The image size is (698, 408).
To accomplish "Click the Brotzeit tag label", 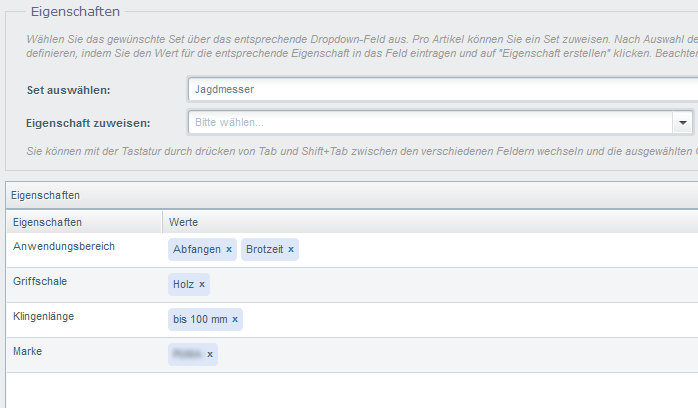I will pos(264,250).
